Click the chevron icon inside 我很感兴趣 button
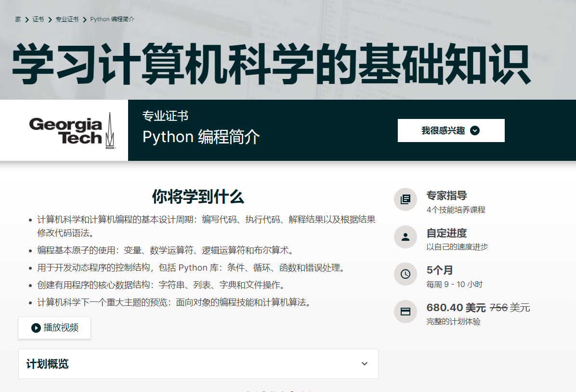This screenshot has height=392, width=576. pyautogui.click(x=474, y=131)
